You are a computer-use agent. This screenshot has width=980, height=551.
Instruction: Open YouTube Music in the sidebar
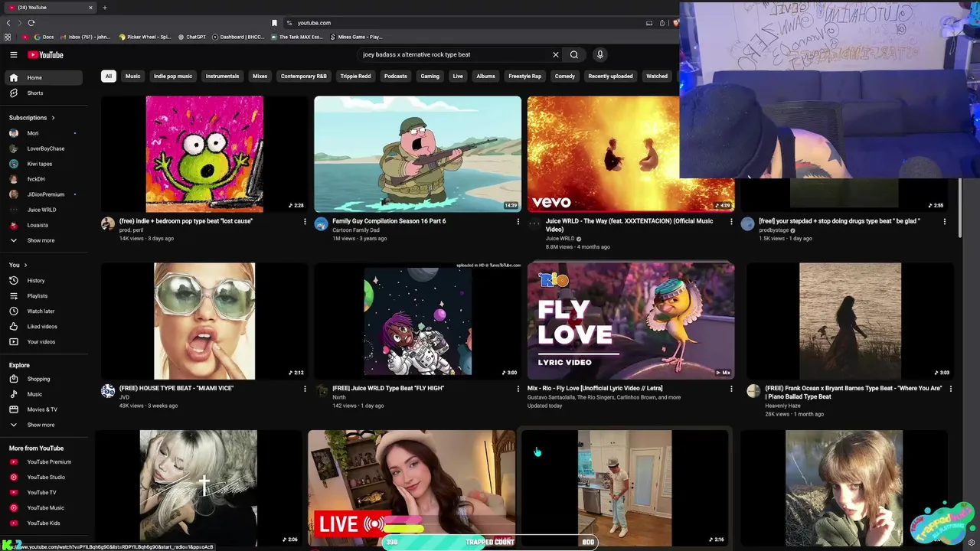point(43,507)
